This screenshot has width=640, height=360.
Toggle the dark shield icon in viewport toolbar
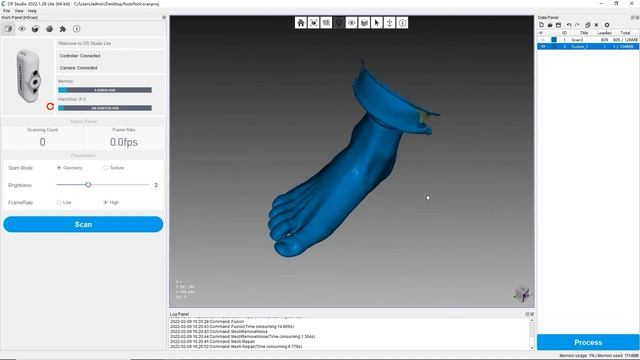(339, 23)
